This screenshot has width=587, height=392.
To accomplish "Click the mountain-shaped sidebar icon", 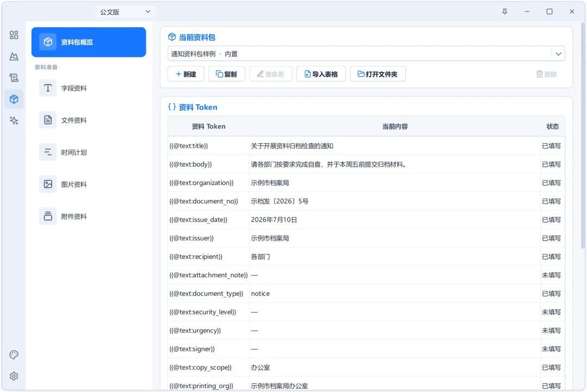I will point(14,56).
